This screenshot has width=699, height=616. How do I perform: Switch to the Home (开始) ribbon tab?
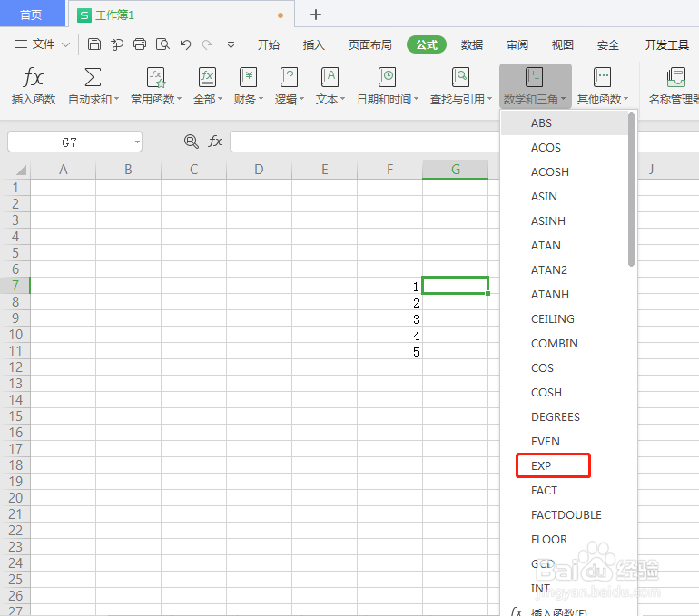click(x=269, y=45)
